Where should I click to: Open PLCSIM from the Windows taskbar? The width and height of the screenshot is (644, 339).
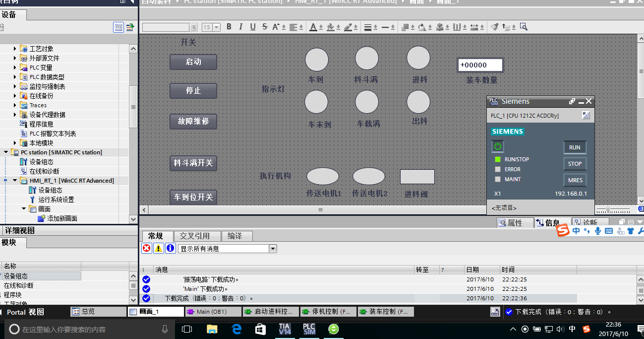309,329
